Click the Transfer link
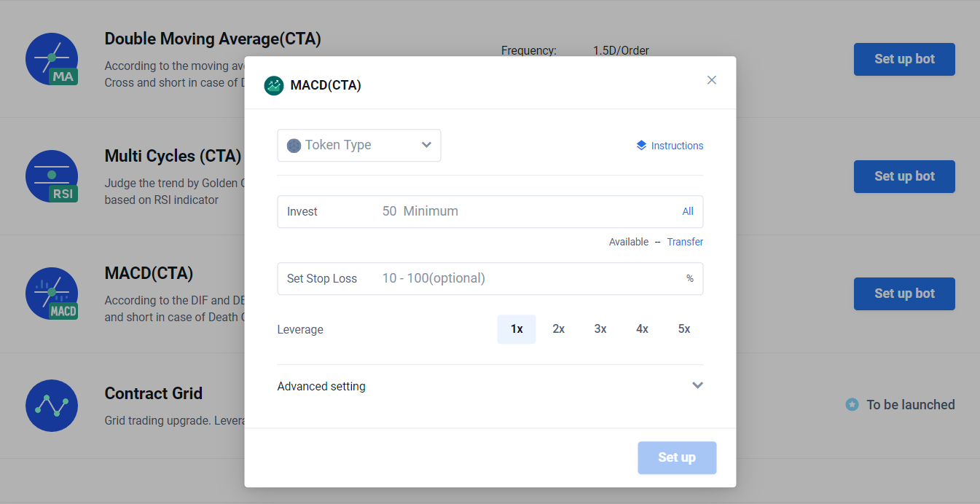 coord(685,242)
